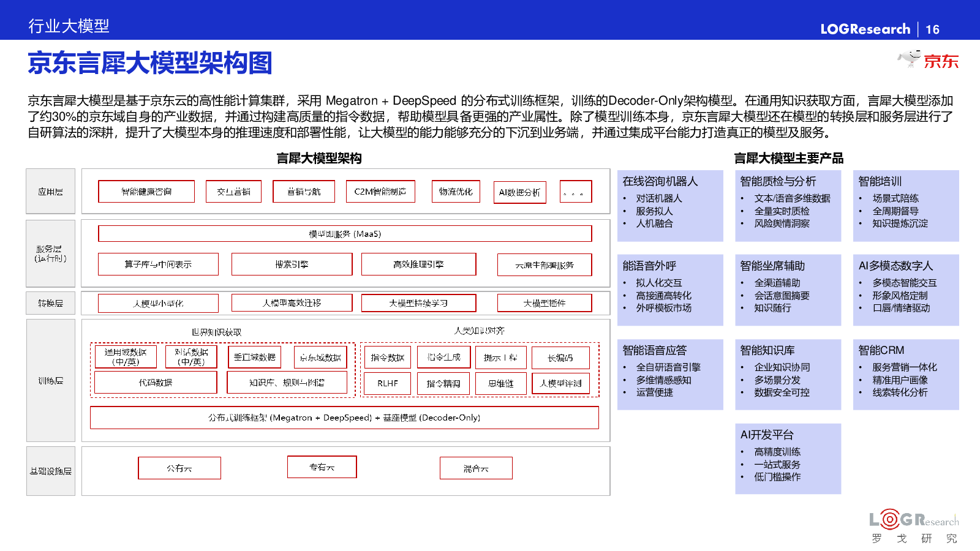Click the 专有云 box

[x=322, y=467]
